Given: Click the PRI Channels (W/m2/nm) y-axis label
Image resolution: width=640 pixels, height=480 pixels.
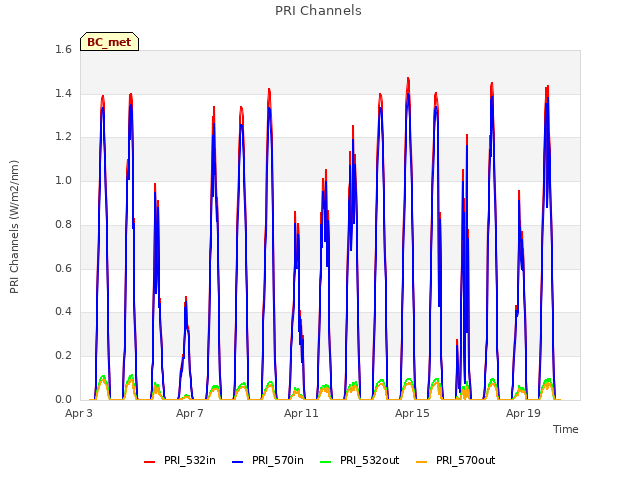Looking at the screenshot, I should (x=14, y=227).
